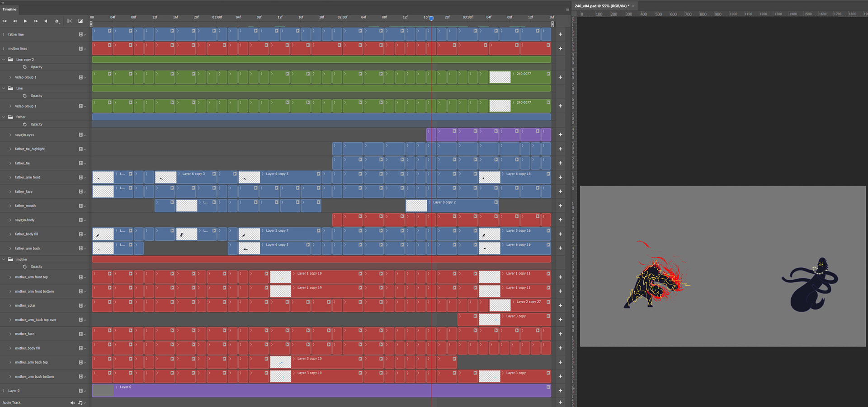Add media to sayajin-eyes track
The image size is (868, 407).
pos(560,135)
